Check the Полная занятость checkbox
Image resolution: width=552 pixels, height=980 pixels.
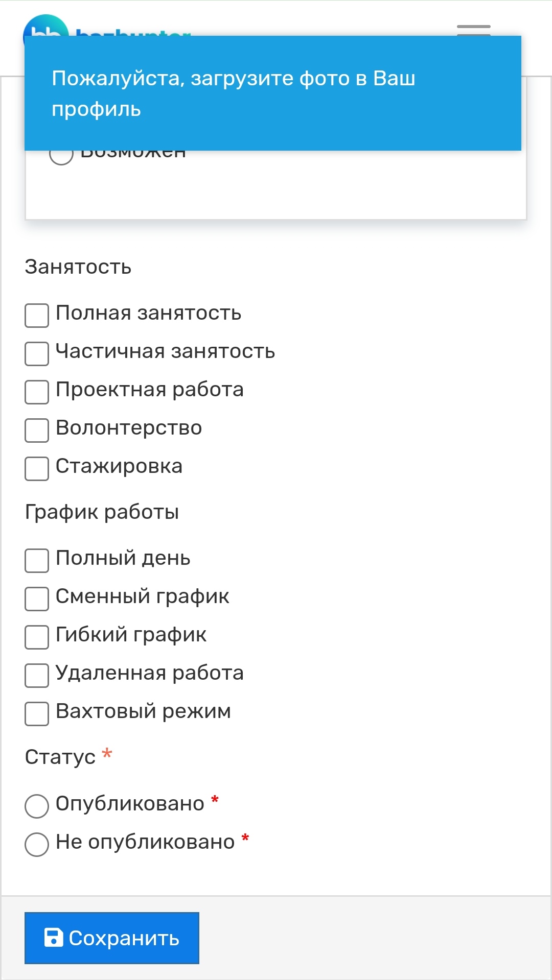pos(37,315)
